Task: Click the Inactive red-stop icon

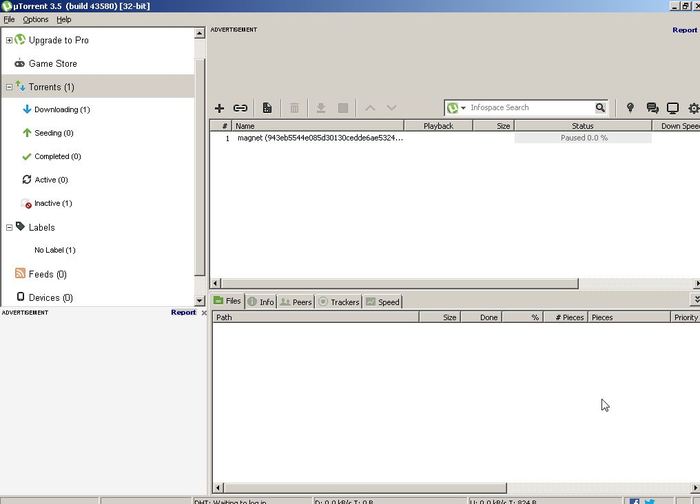Action: click(27, 204)
